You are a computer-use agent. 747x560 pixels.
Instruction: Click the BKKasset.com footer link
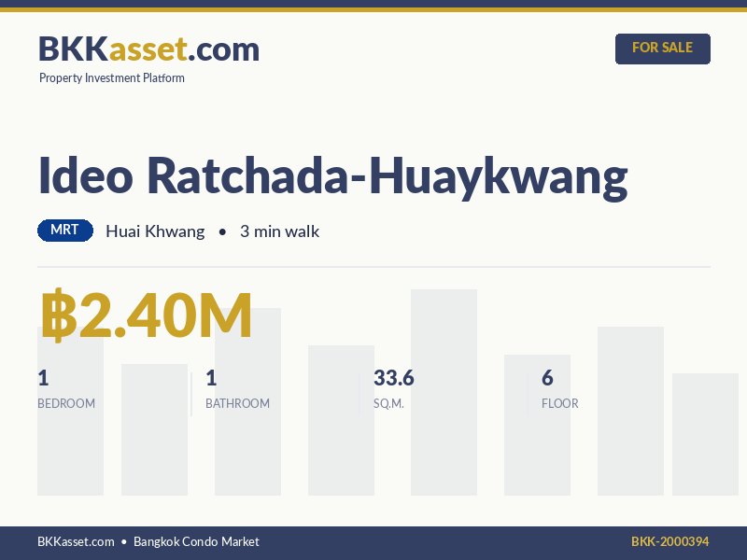tap(74, 541)
